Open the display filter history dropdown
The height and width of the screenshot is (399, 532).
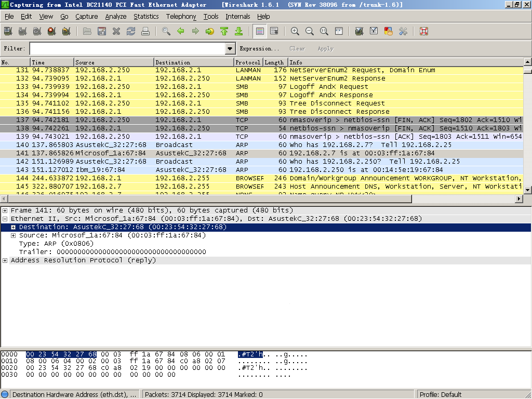pyautogui.click(x=230, y=48)
